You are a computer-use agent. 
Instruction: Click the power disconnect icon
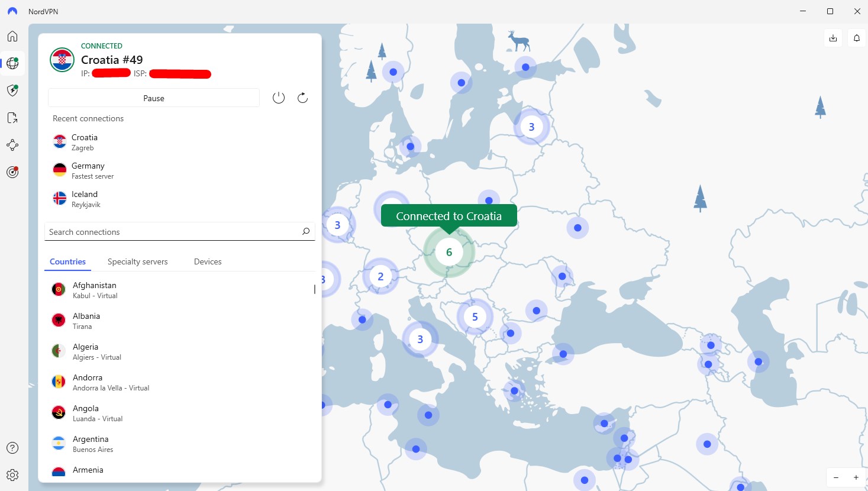(x=279, y=98)
